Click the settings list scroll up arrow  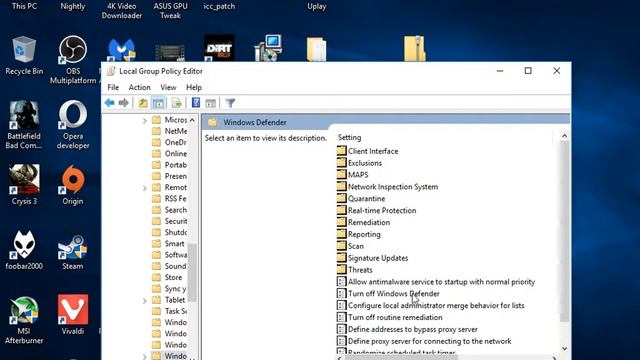[x=564, y=136]
